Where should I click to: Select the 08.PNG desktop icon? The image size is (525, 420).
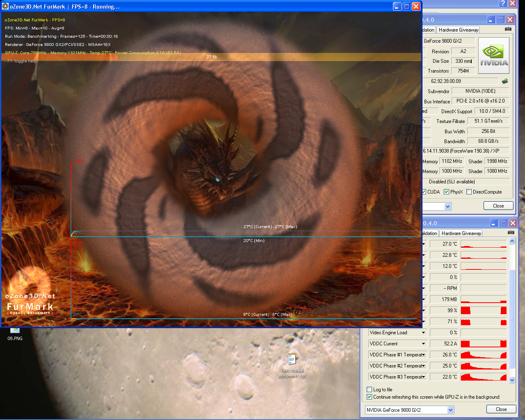pos(15,334)
